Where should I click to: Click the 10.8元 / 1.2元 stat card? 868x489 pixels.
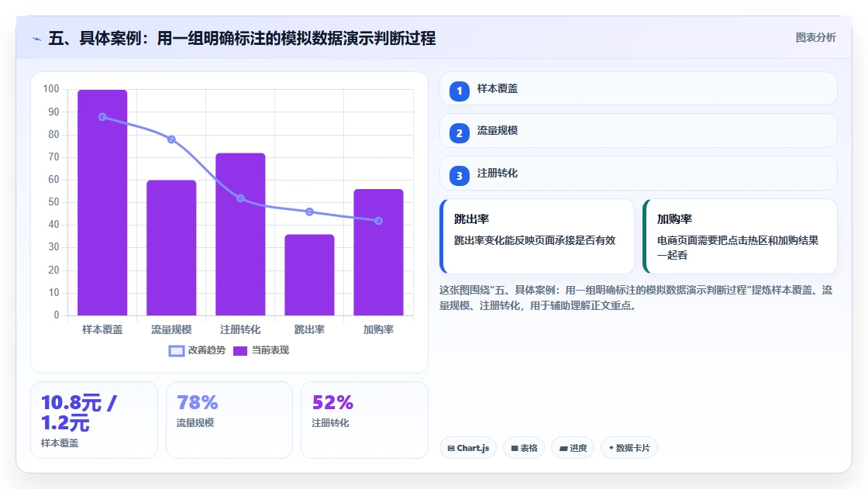pos(94,420)
